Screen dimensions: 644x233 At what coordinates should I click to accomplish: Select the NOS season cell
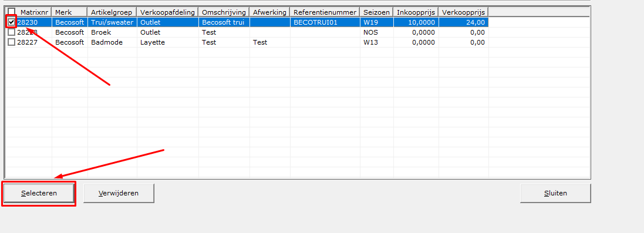pyautogui.click(x=377, y=32)
